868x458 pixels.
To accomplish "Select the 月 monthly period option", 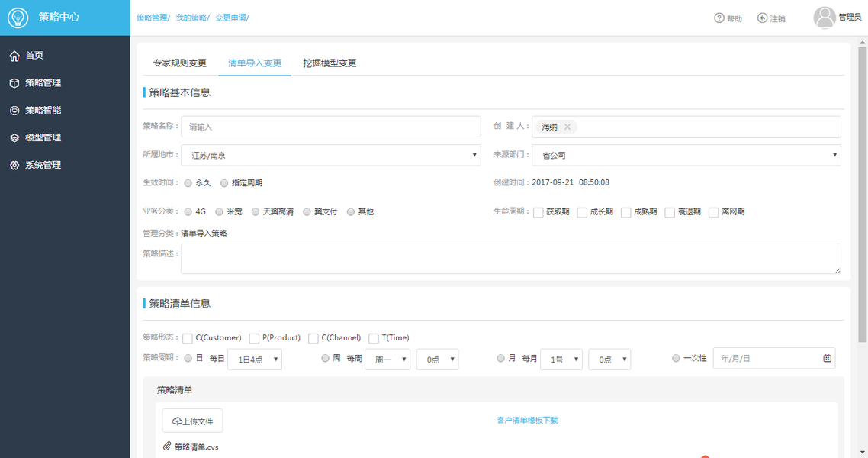I will tap(500, 358).
